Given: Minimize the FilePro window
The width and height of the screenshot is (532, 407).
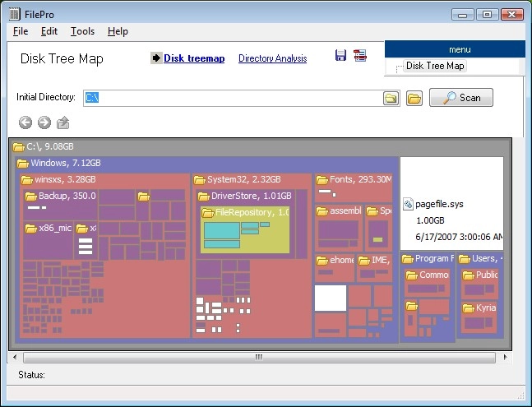Looking at the screenshot, I should tap(462, 15).
